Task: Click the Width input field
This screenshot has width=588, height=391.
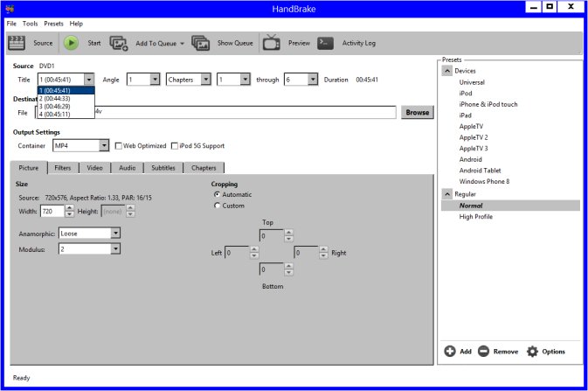Action: coord(52,211)
